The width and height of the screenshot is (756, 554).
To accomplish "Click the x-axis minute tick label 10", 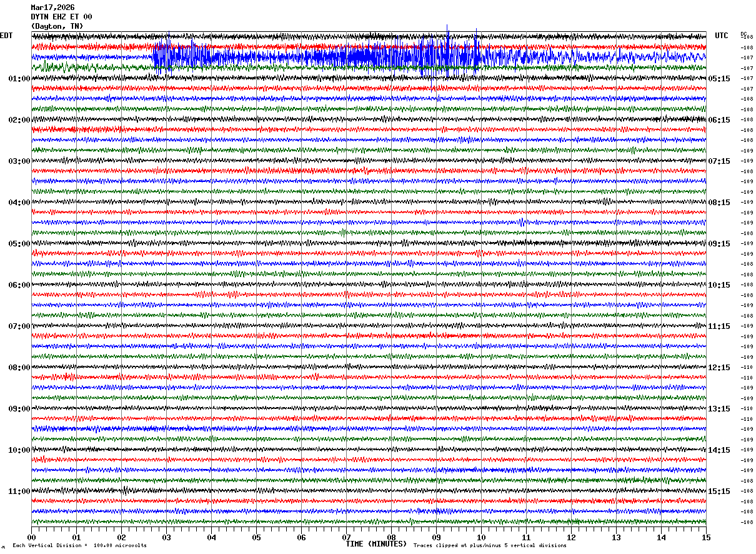I will (x=481, y=537).
